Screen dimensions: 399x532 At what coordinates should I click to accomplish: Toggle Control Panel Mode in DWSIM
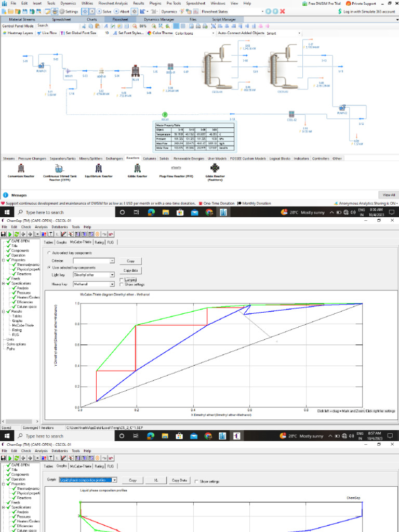pyautogui.click(x=18, y=26)
